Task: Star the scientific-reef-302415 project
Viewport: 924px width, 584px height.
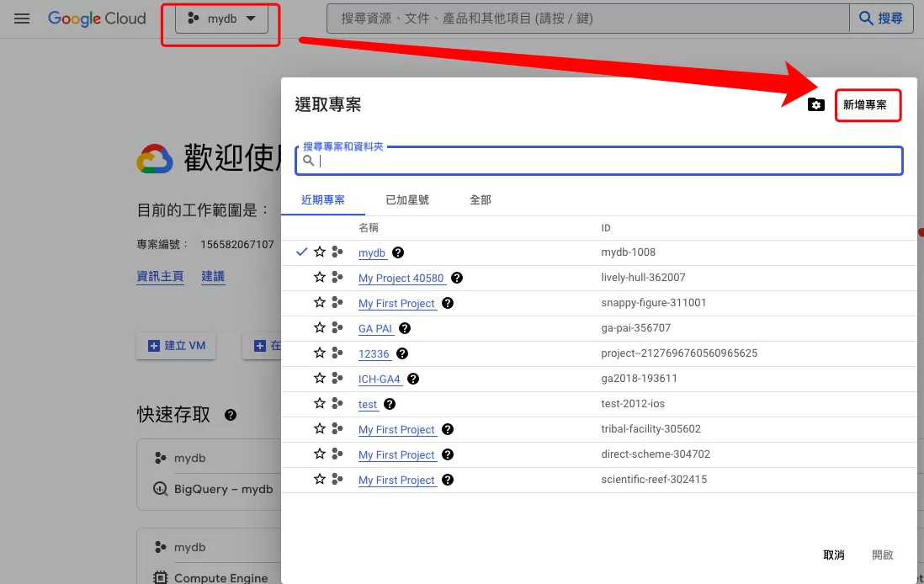Action: (x=320, y=480)
